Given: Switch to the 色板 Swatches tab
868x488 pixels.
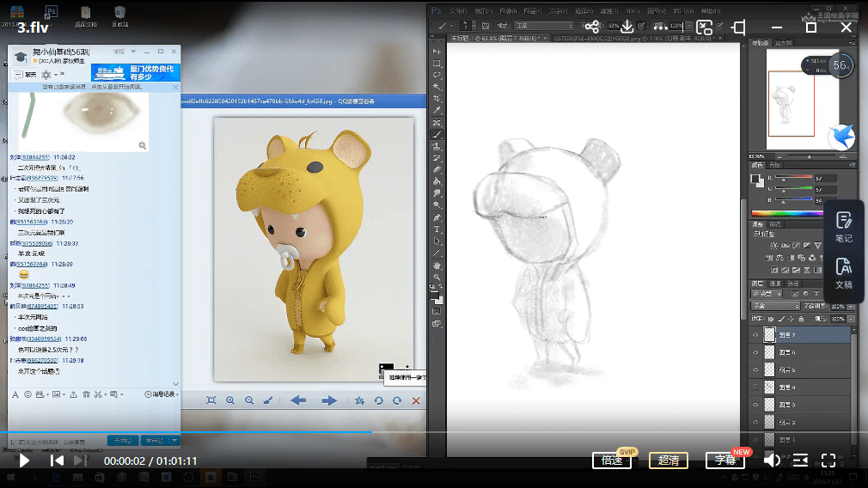Looking at the screenshot, I should click(x=773, y=166).
